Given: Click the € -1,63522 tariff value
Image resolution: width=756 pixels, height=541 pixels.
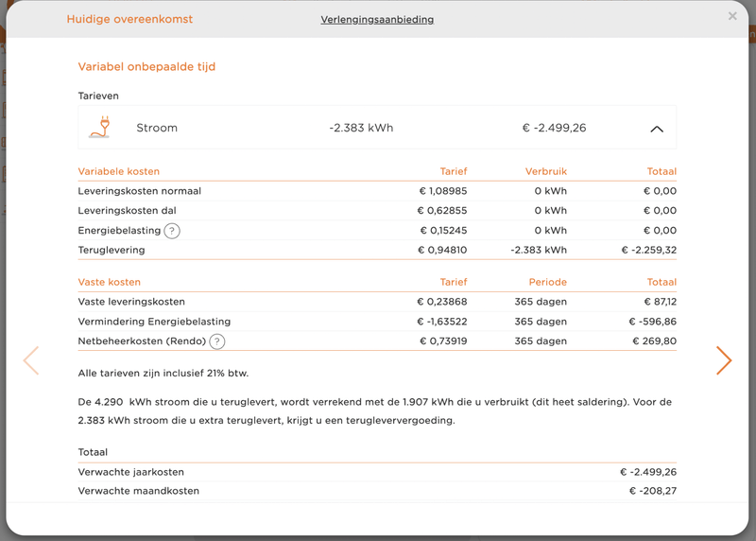Looking at the screenshot, I should point(442,322).
